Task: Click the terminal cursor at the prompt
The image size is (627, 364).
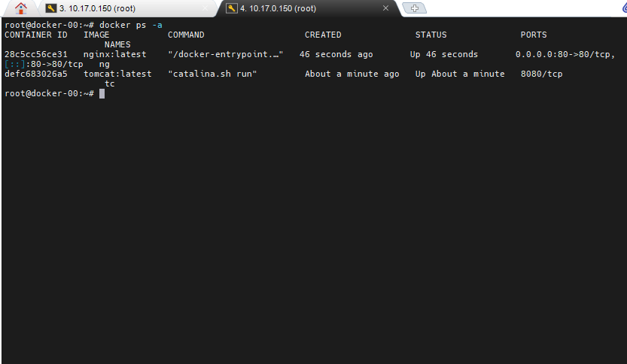Action: tap(102, 93)
